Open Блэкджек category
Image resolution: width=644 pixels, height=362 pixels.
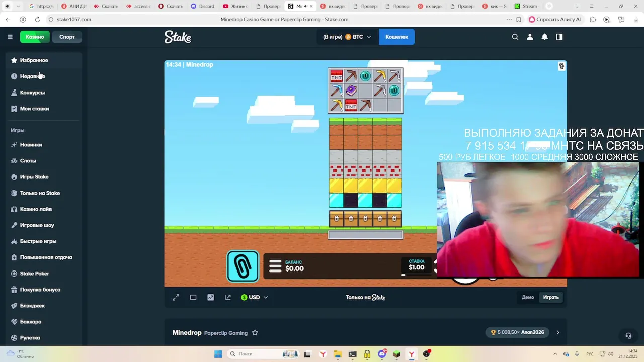click(x=44, y=306)
